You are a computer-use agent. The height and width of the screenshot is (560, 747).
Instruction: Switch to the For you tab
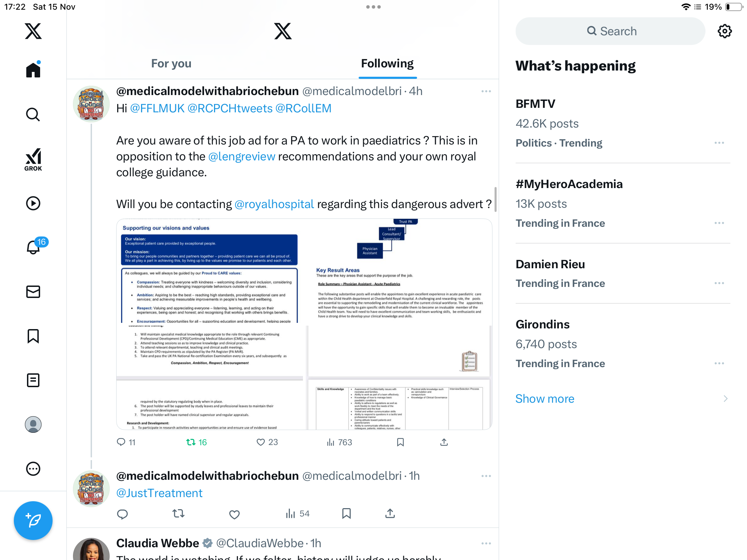pyautogui.click(x=171, y=64)
